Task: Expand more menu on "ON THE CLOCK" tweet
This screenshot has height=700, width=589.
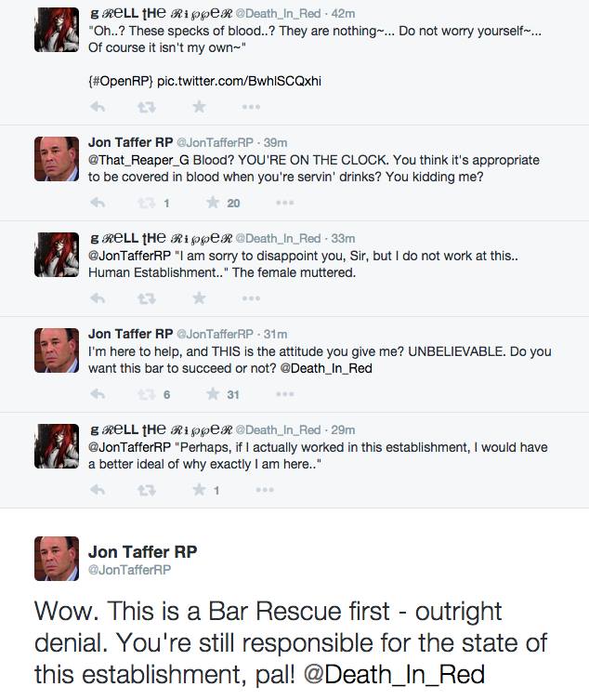Action: 284,203
